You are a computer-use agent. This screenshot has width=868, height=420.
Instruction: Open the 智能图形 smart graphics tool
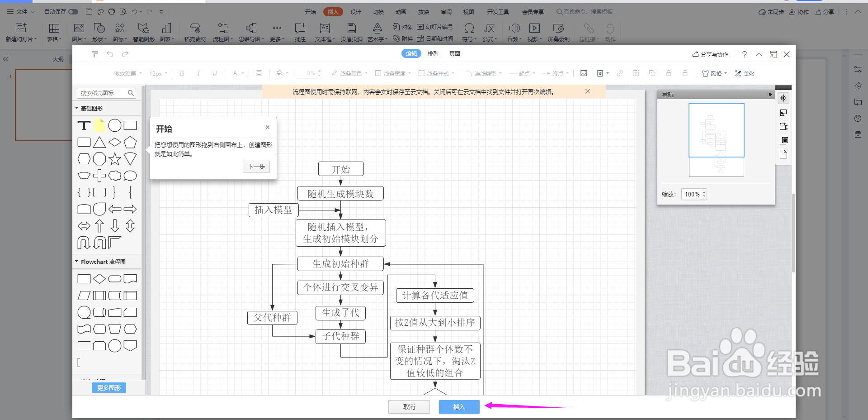(143, 33)
